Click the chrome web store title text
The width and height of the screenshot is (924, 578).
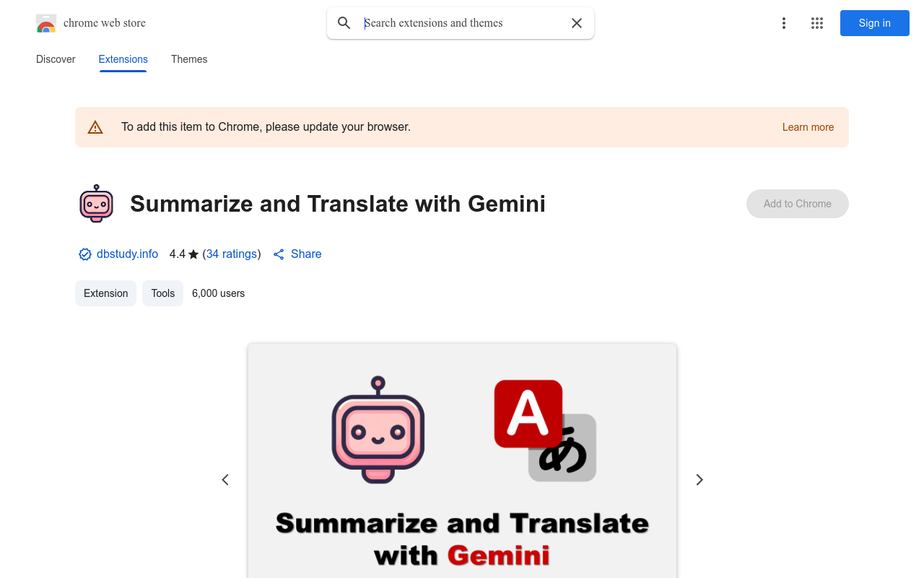(105, 23)
